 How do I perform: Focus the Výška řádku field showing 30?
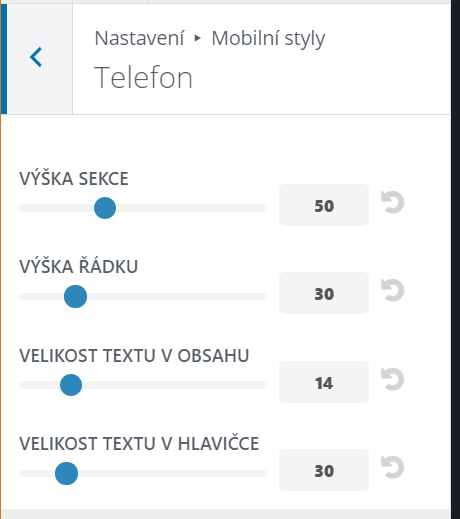point(324,293)
